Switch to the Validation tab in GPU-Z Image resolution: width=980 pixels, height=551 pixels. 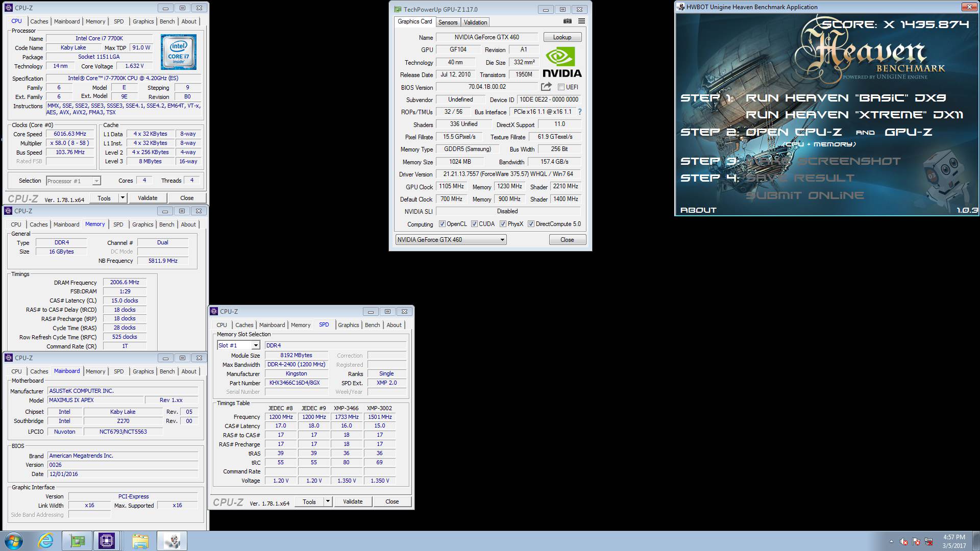point(475,22)
